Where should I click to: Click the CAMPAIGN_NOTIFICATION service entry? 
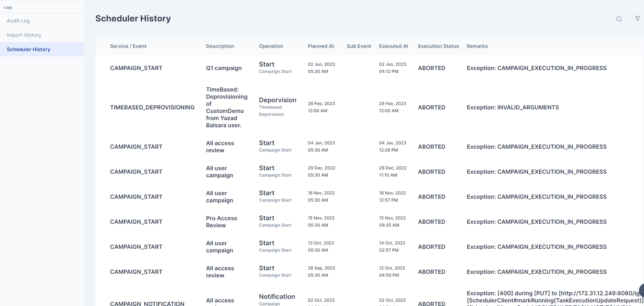click(x=147, y=303)
